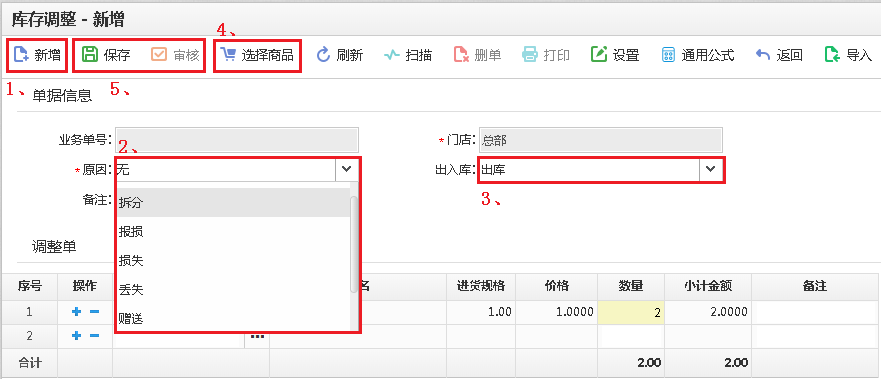Choose 损失 from reason list

tap(233, 261)
